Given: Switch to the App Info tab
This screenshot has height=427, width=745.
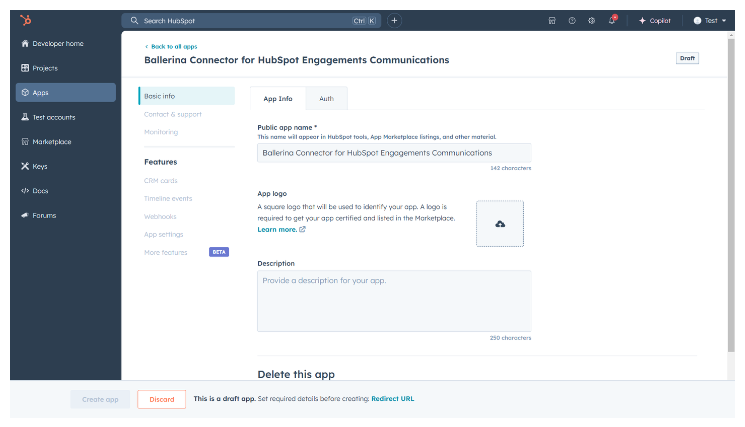Looking at the screenshot, I should pos(278,98).
